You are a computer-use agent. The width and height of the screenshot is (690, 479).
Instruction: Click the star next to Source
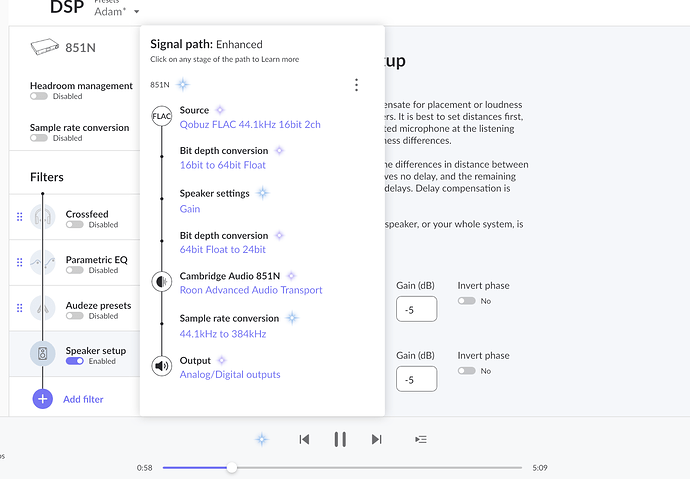(x=220, y=110)
